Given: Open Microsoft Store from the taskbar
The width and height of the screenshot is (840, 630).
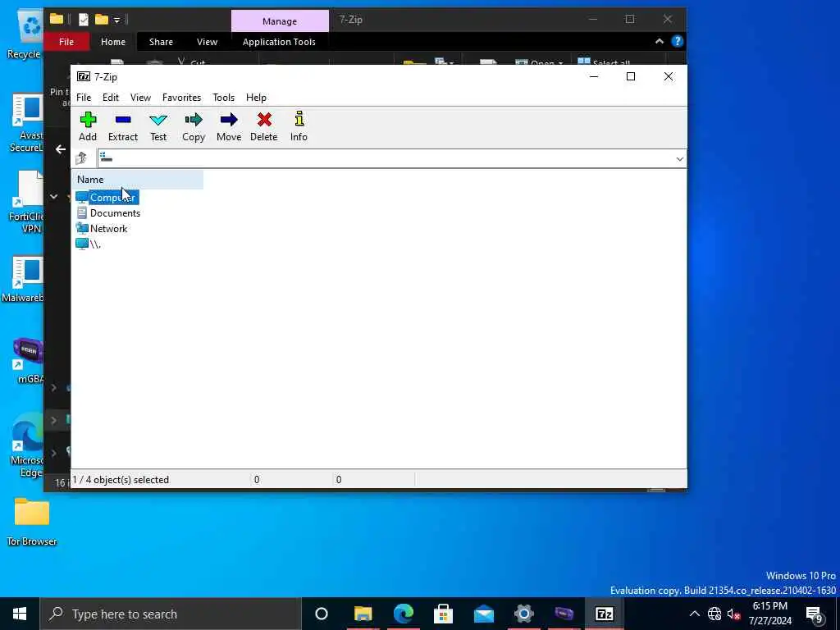Looking at the screenshot, I should tap(444, 614).
